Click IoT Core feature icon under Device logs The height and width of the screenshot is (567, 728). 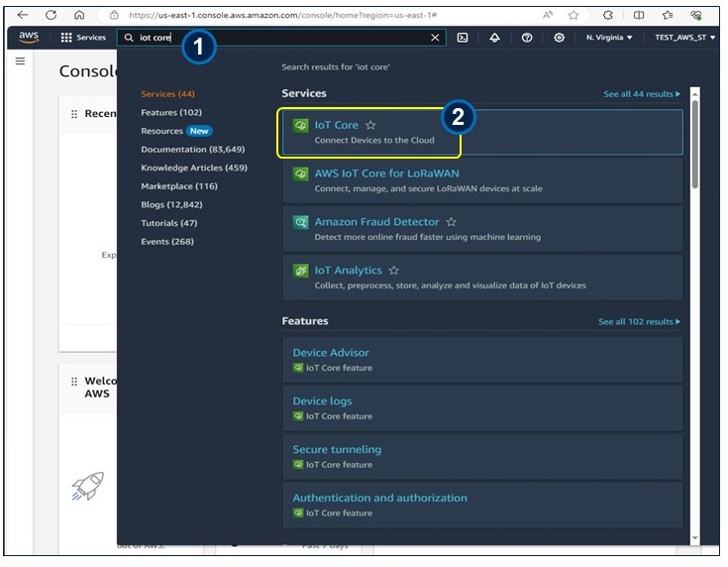pyautogui.click(x=298, y=416)
